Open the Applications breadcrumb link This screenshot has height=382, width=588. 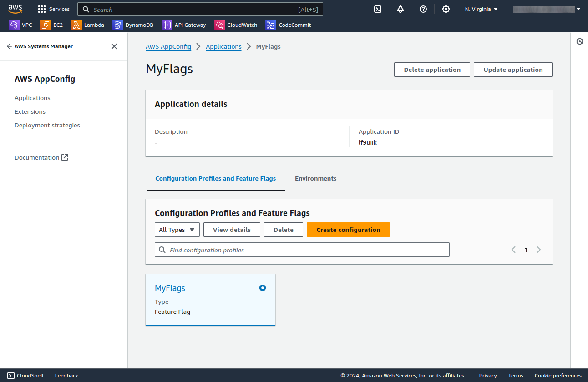point(223,46)
